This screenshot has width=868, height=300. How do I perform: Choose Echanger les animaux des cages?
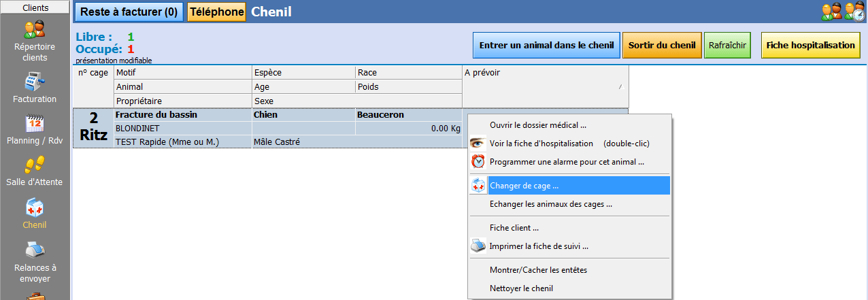[550, 204]
